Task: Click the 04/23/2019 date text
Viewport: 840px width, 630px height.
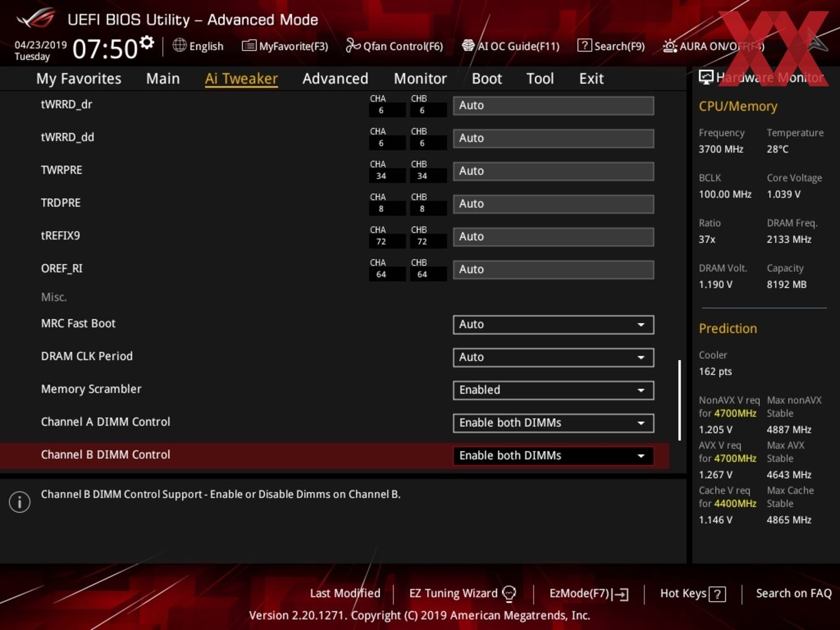Action: click(x=41, y=45)
